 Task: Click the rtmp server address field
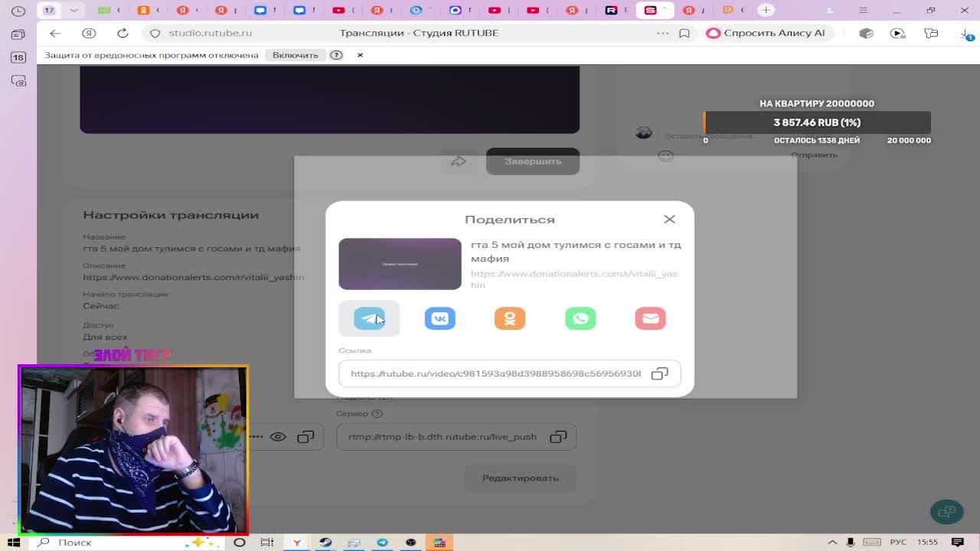[456, 437]
